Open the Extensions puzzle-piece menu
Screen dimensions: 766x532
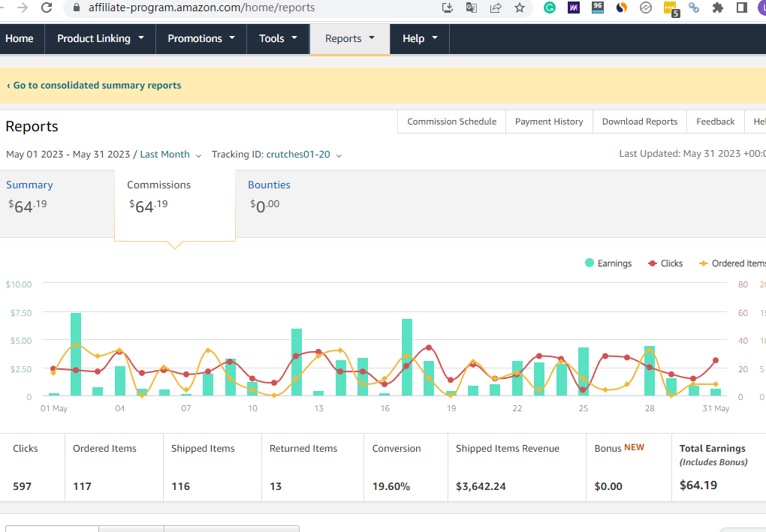pyautogui.click(x=718, y=8)
